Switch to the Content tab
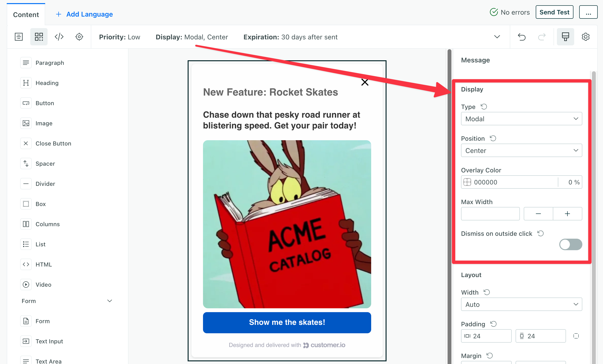Screen dimensions: 603x364 click(x=26, y=14)
